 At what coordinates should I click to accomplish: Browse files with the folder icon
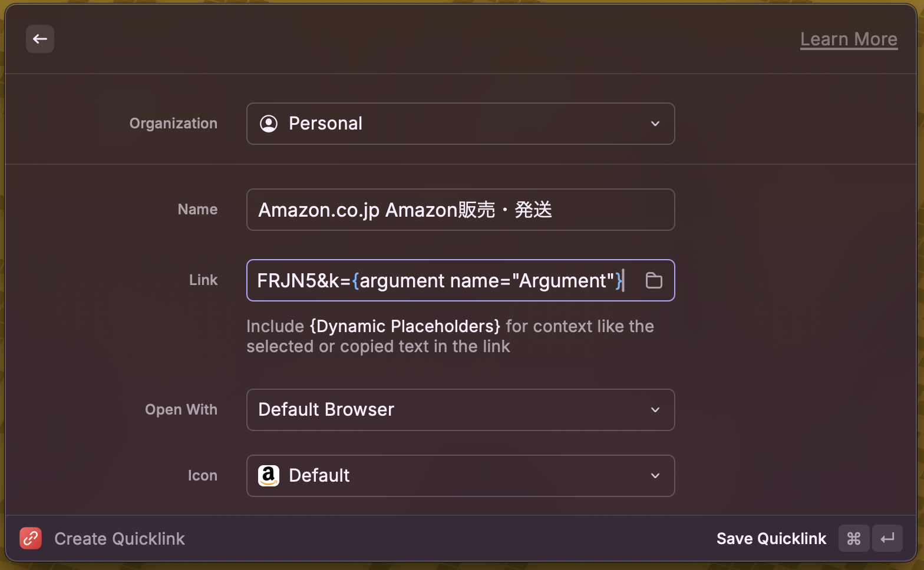click(x=654, y=280)
